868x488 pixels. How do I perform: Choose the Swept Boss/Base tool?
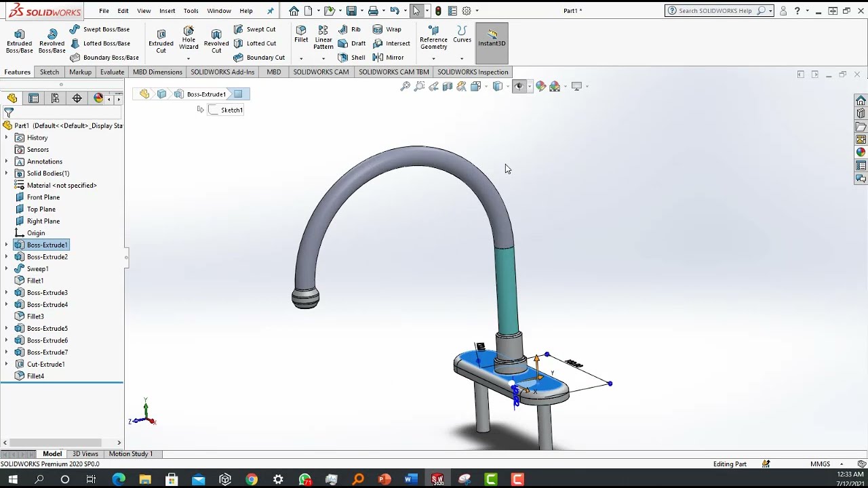[x=100, y=29]
